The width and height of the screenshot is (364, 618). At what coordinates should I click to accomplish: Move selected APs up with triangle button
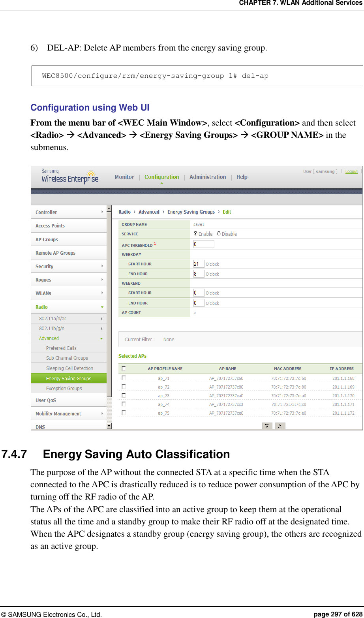tap(280, 426)
